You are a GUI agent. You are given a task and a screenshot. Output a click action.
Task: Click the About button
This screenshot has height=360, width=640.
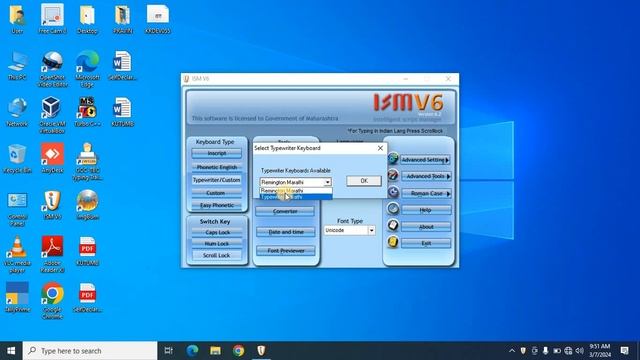coord(426,227)
